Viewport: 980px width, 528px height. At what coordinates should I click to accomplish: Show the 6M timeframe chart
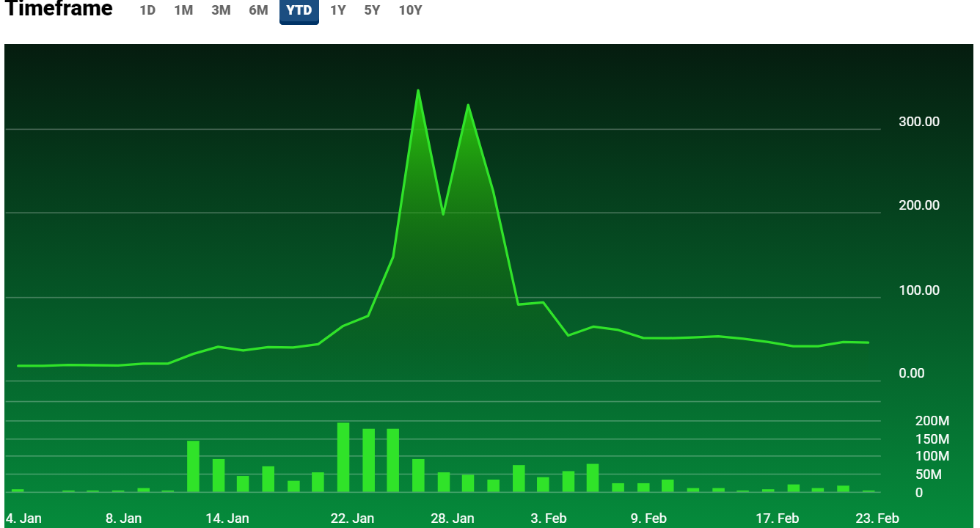click(258, 10)
